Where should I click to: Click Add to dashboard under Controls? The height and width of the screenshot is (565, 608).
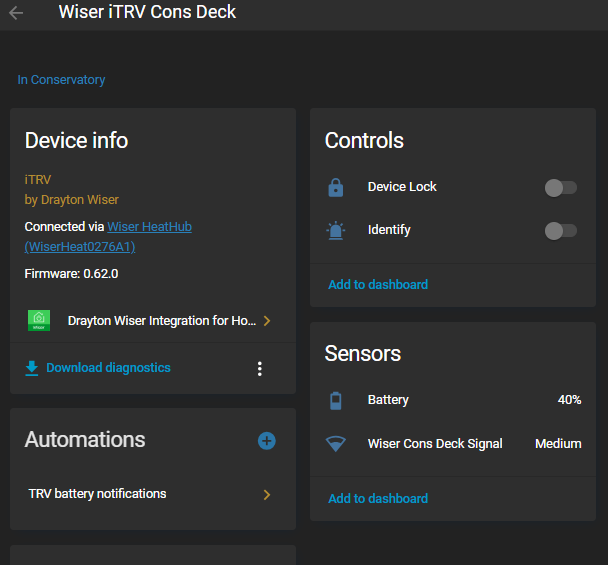378,285
